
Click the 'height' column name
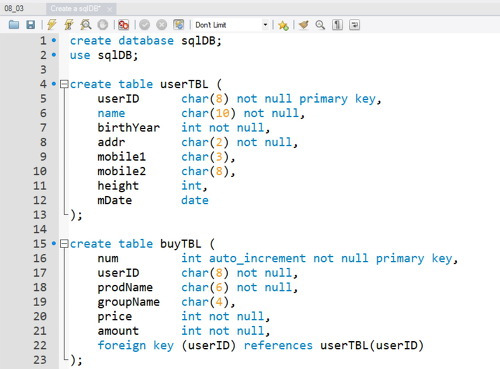pos(118,186)
